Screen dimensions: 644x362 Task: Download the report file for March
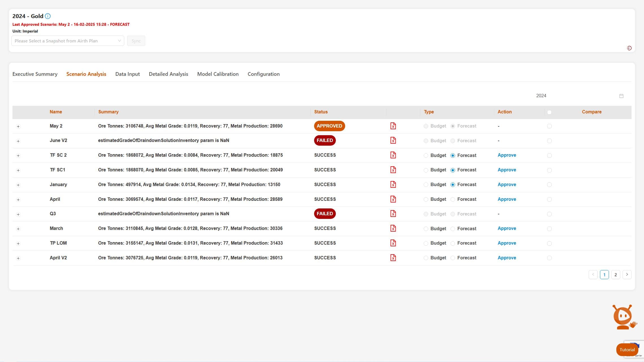tap(393, 228)
